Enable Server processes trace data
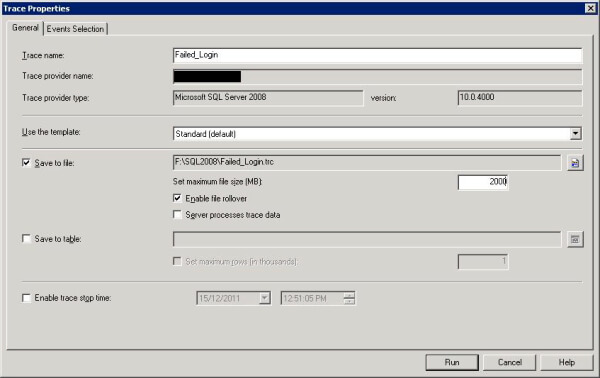600x378 pixels. (177, 215)
